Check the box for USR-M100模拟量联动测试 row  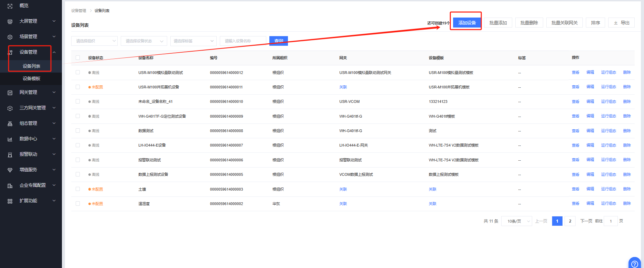78,72
